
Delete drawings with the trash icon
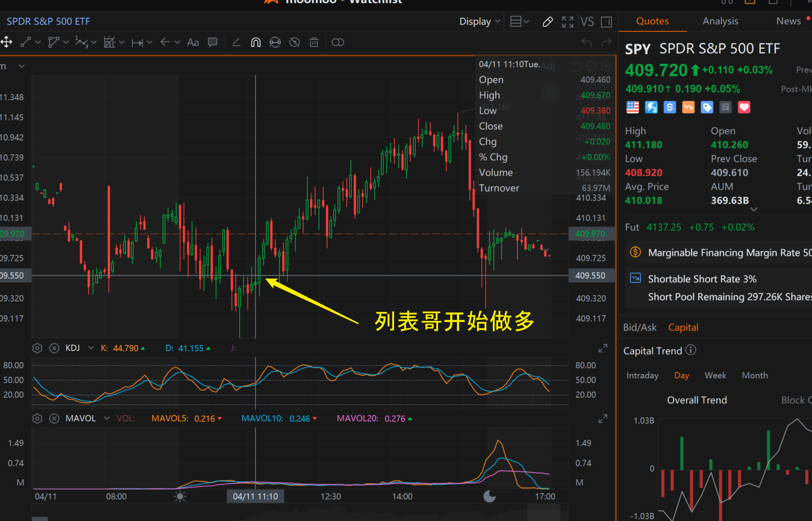(314, 42)
